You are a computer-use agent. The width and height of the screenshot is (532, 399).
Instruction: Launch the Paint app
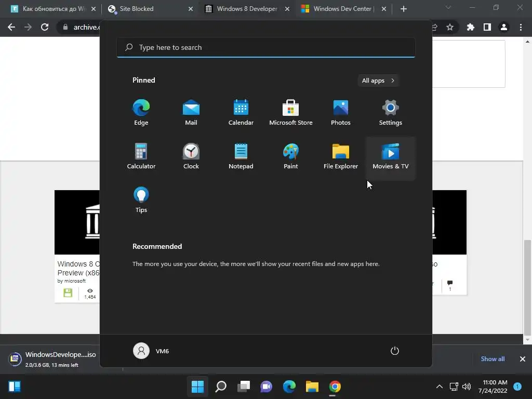tap(291, 156)
